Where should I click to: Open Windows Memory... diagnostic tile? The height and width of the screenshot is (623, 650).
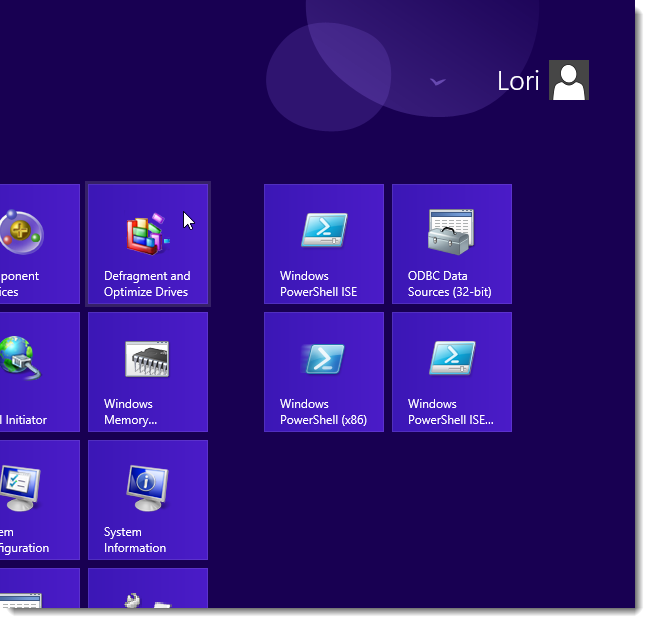148,372
